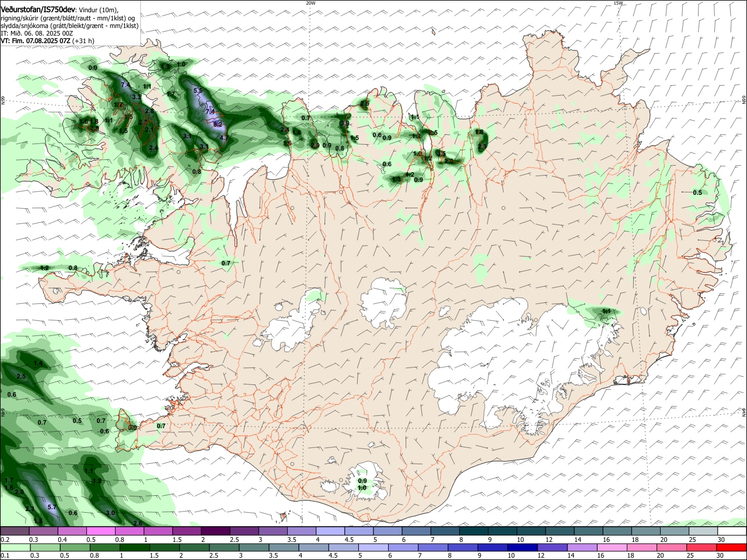Click the 20W longitude label at top
The image size is (747, 560).
click(310, 3)
